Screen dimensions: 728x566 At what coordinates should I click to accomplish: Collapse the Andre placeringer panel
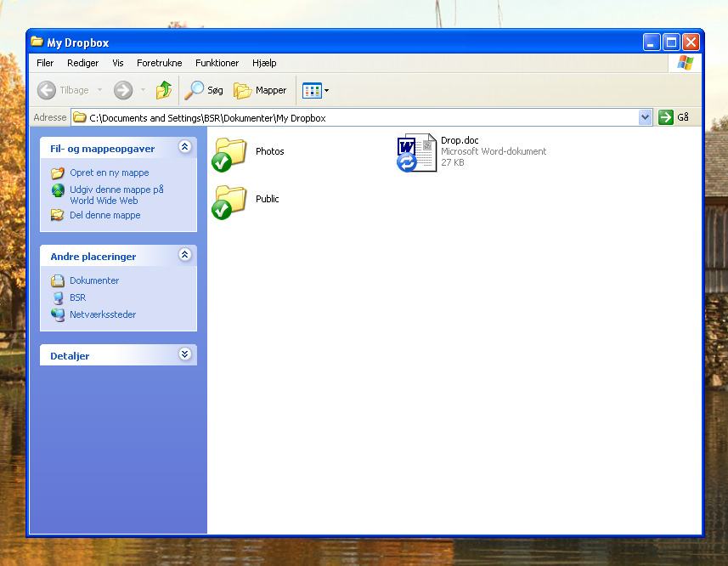pyautogui.click(x=185, y=255)
